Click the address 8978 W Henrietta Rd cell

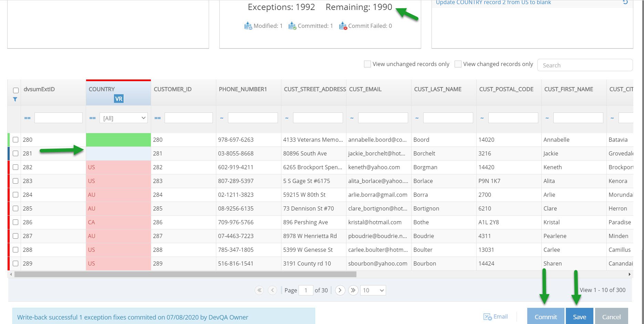tap(314, 236)
